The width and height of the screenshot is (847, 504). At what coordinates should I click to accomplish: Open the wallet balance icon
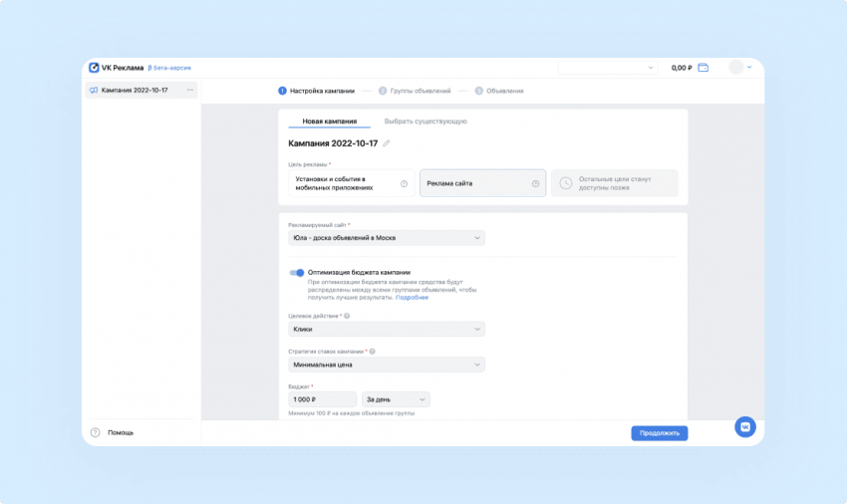click(x=703, y=68)
